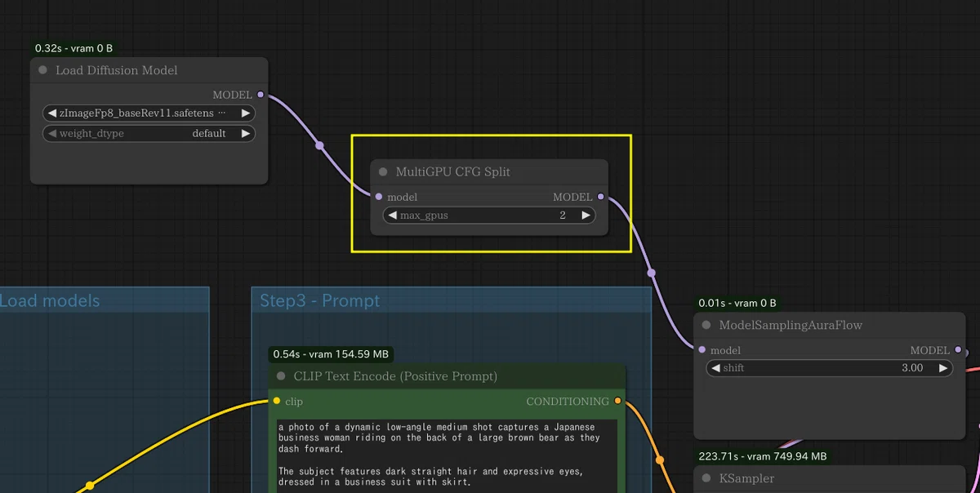
Task: Choose next weight_dtype with right arrow
Action: (x=246, y=134)
